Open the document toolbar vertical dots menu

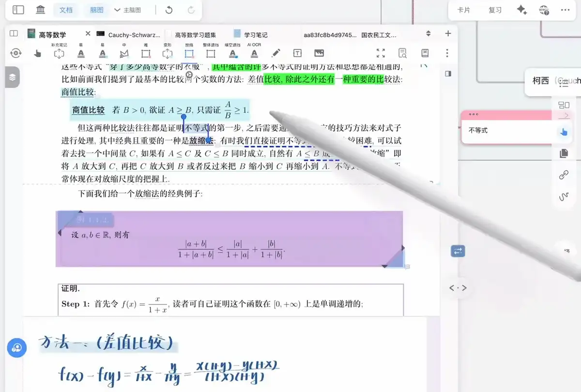click(447, 53)
